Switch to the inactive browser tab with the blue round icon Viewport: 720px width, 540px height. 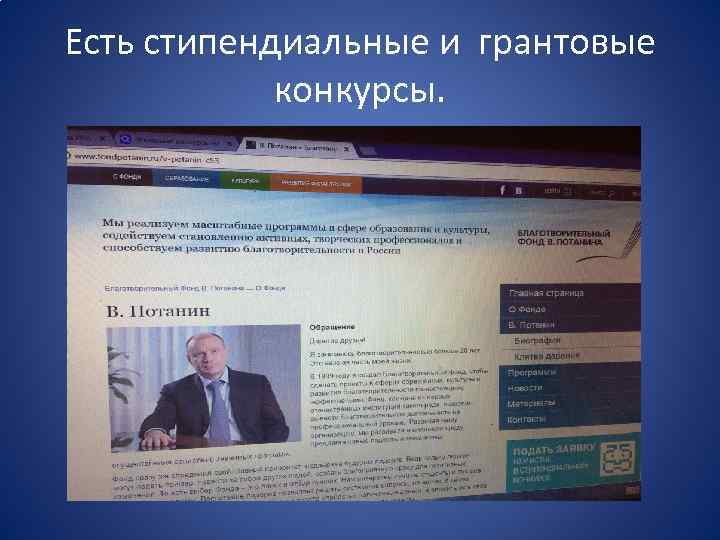click(x=174, y=141)
